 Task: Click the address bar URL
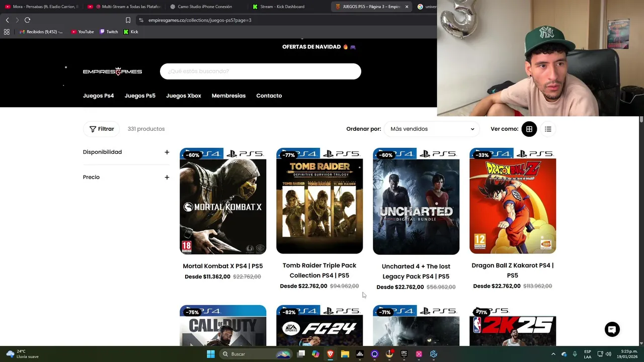[200, 20]
